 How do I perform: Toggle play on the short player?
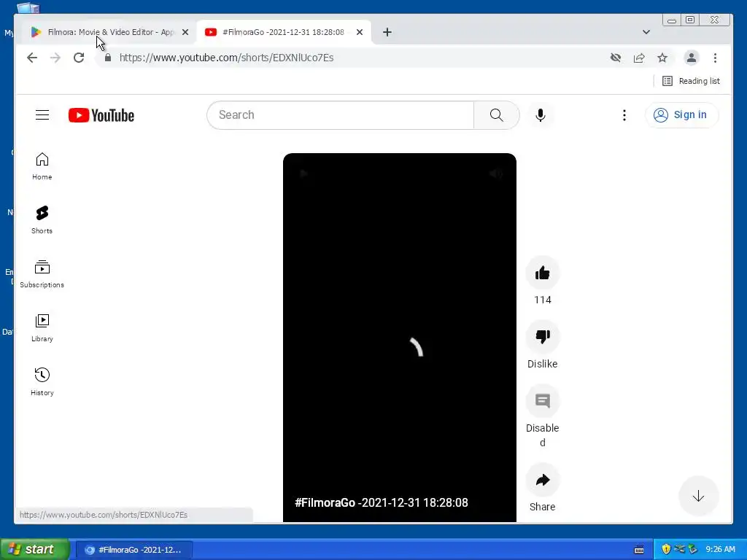pyautogui.click(x=303, y=174)
